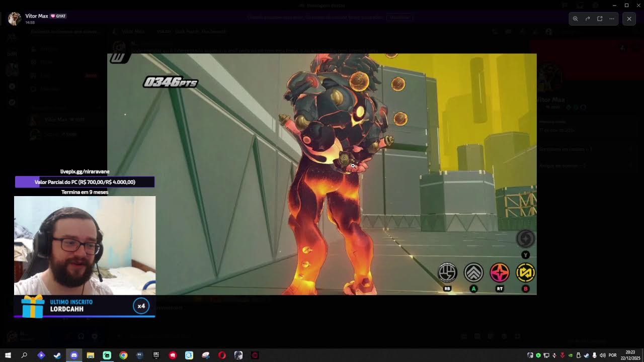Viewport: 644px width, 362px height.
Task: Click the NVIDIA tray icon
Action: pos(571,355)
